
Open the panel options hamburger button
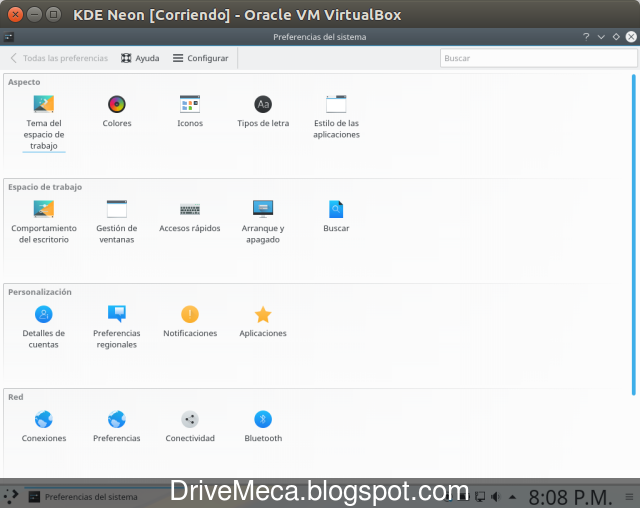click(629, 497)
